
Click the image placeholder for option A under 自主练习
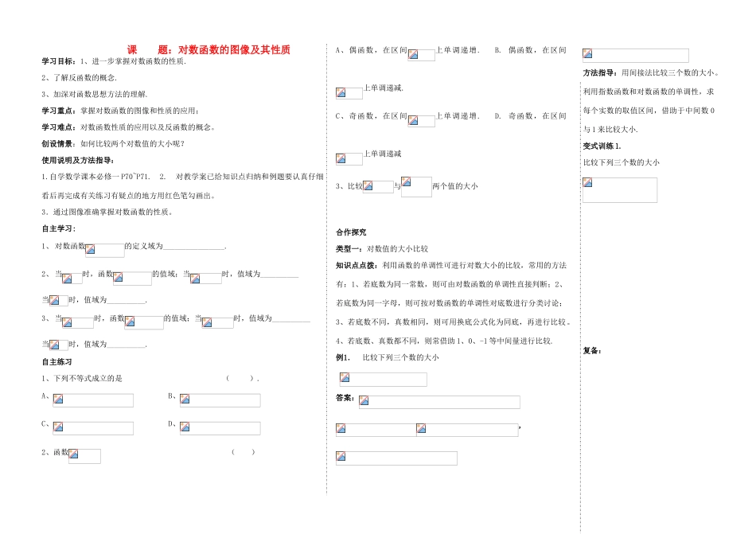click(93, 400)
